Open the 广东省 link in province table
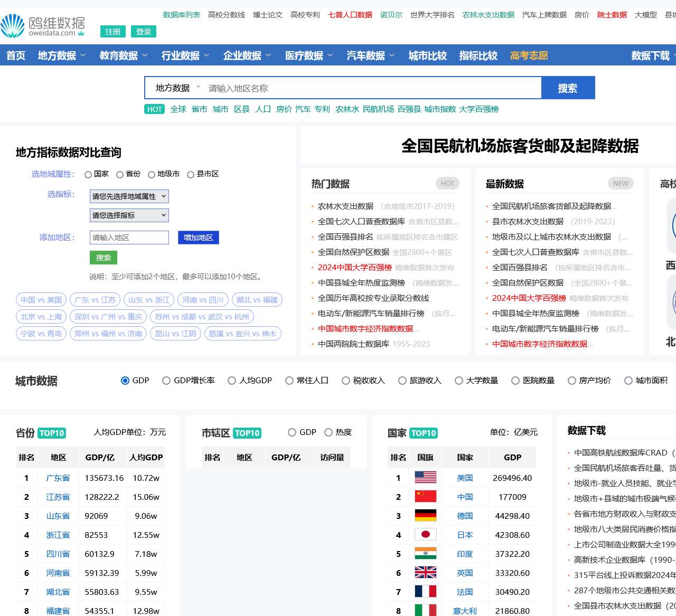 point(58,478)
